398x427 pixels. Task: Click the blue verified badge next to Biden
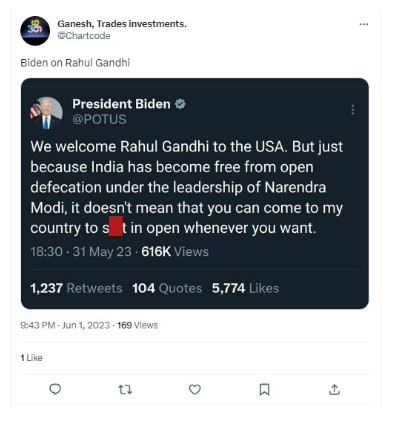[x=180, y=104]
